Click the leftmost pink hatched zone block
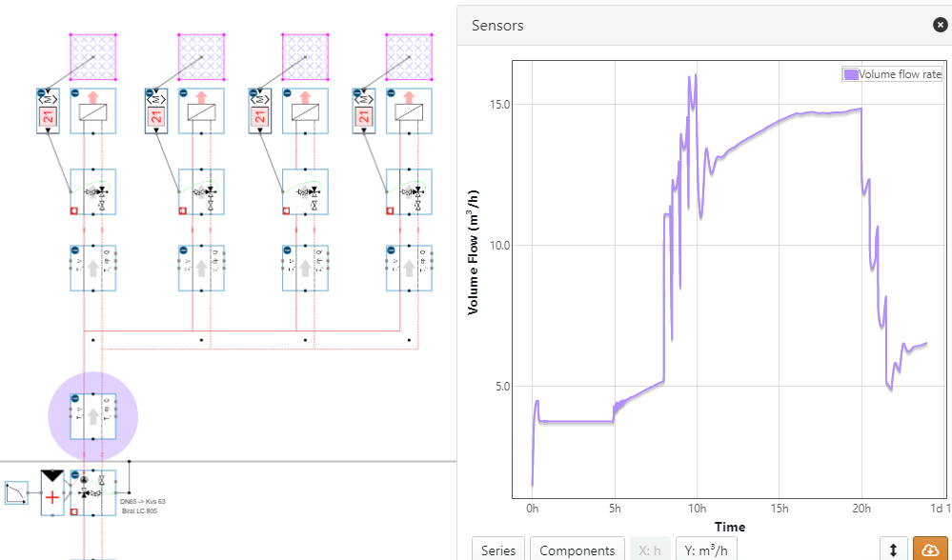The image size is (952, 560). (x=93, y=57)
